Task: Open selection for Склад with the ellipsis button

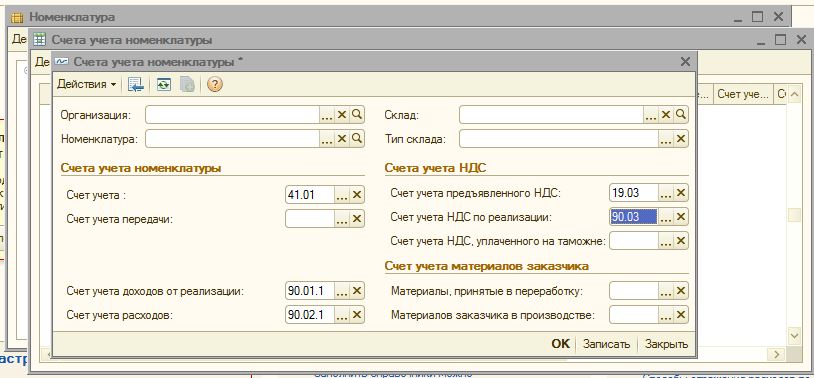Action: point(651,115)
